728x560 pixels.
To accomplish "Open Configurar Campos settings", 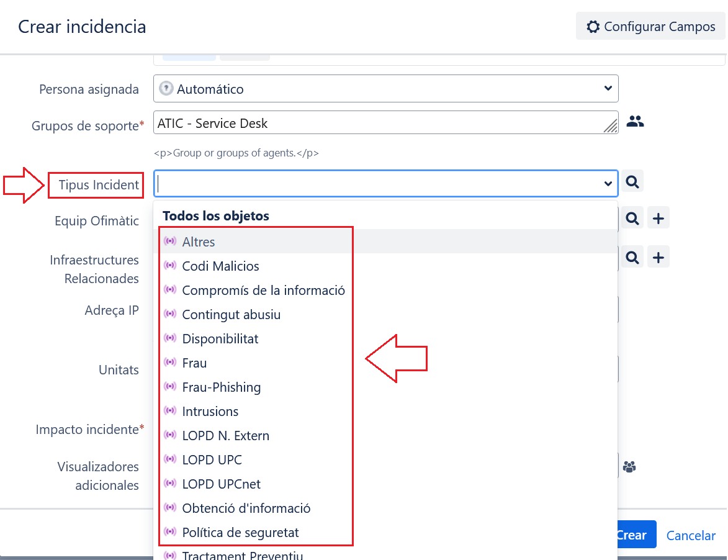I will (x=650, y=27).
